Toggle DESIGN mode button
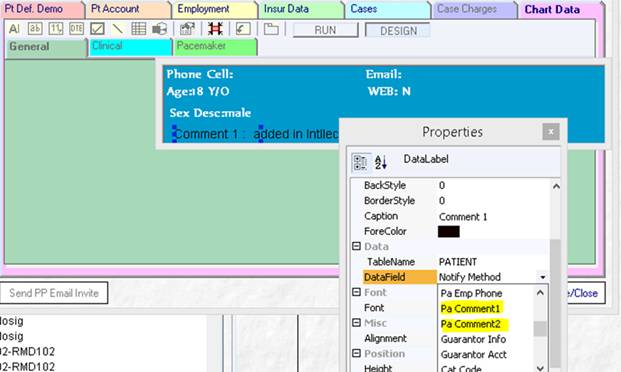The image size is (621, 372). click(398, 31)
